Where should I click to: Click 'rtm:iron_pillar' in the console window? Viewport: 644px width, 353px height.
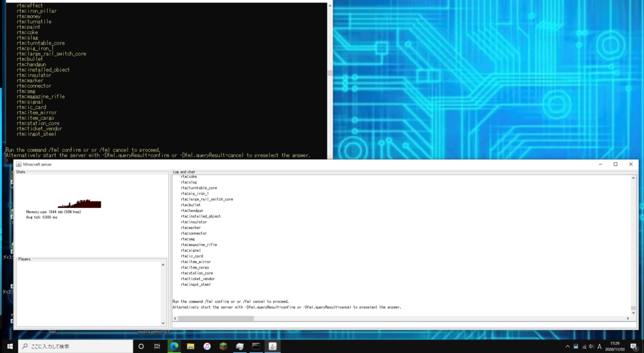pyautogui.click(x=37, y=11)
